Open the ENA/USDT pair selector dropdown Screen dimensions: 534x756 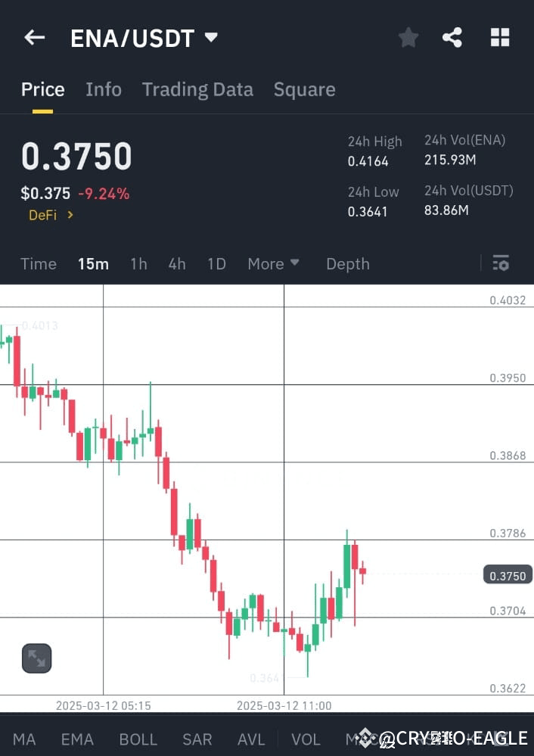point(144,37)
